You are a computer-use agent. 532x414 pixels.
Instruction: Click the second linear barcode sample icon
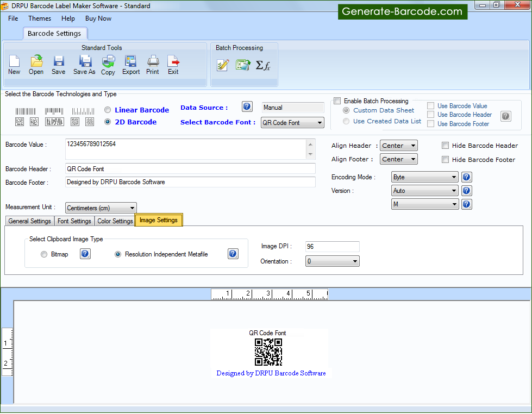click(x=54, y=111)
